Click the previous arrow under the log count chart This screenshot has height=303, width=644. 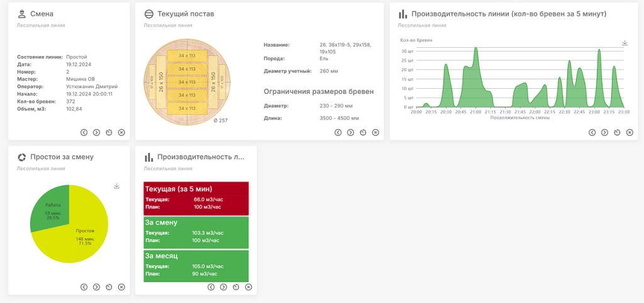(592, 132)
